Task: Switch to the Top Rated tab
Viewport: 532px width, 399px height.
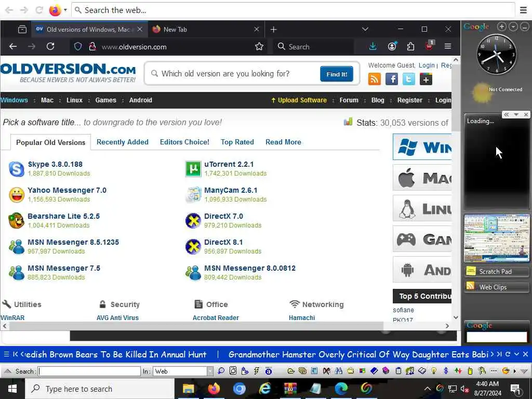Action: coord(237,142)
